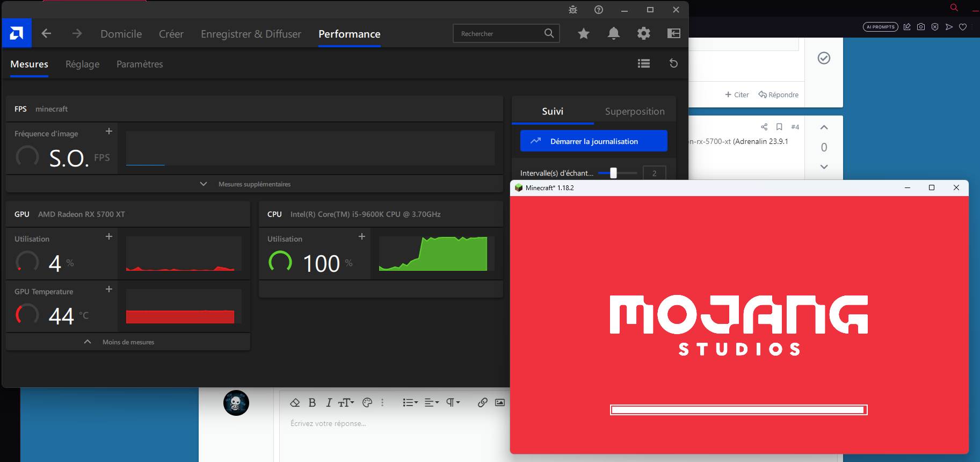Downvote forum post with down chevron
The image size is (980, 462).
(824, 167)
